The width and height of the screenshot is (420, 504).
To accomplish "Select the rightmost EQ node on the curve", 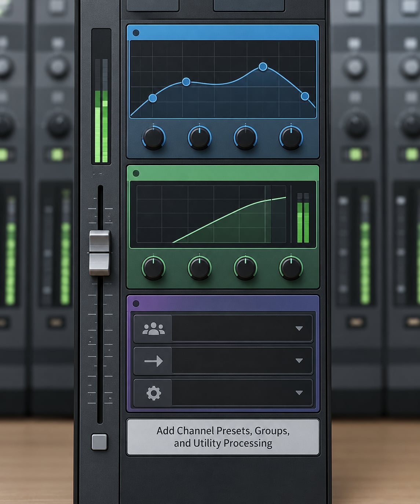I will [x=305, y=96].
